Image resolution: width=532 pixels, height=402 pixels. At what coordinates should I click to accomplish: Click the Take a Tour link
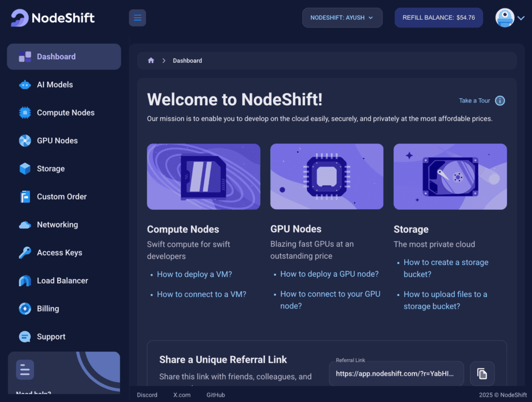pos(474,100)
